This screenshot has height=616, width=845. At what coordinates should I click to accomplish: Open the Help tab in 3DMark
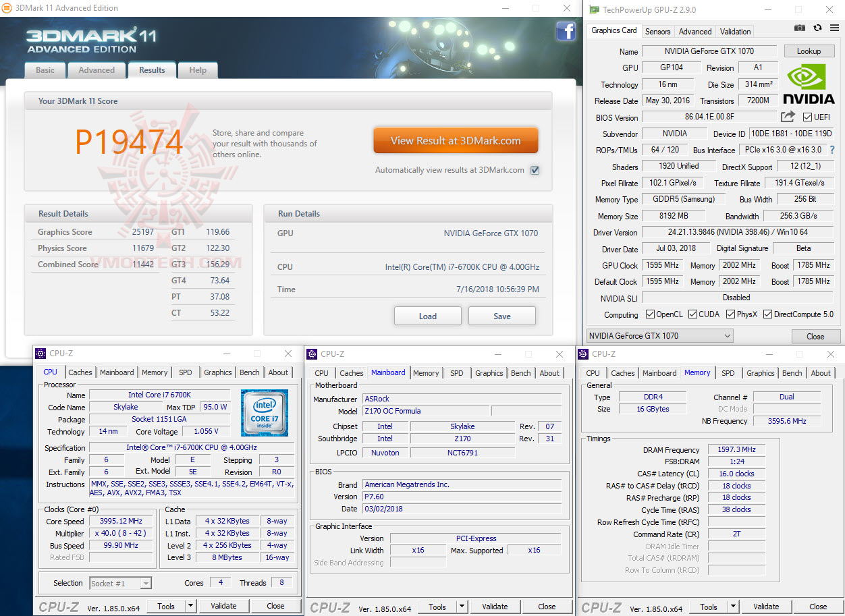coord(198,70)
